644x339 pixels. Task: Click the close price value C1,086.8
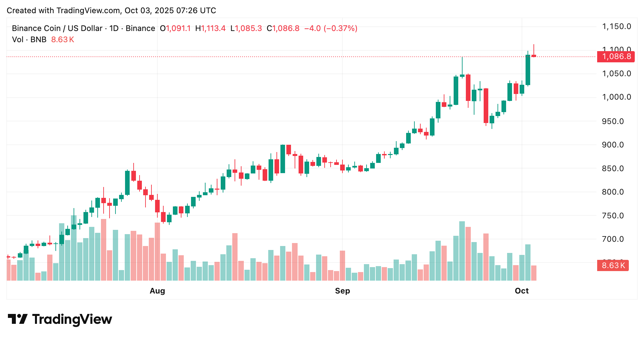pyautogui.click(x=283, y=28)
